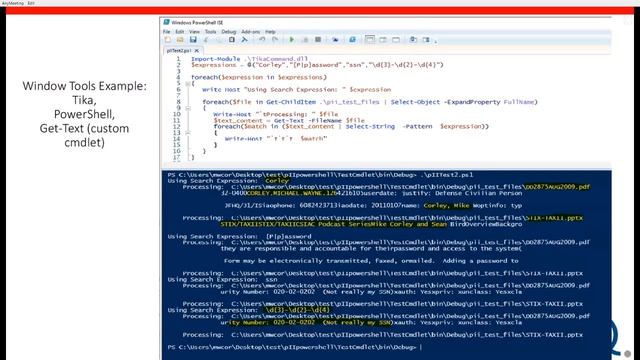Click the Paste clipboard icon

coord(231,40)
